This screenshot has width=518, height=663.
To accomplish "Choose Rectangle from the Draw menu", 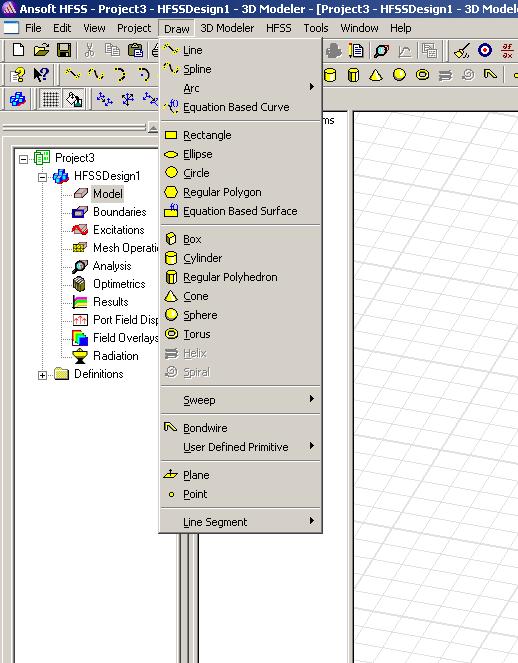I will pos(240,135).
